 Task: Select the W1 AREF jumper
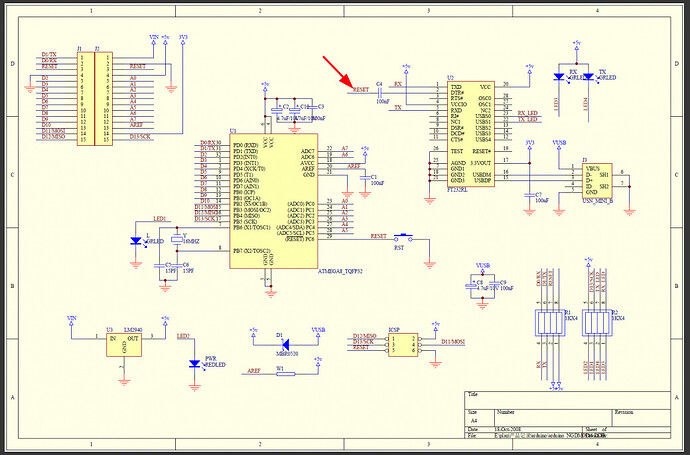pos(280,372)
